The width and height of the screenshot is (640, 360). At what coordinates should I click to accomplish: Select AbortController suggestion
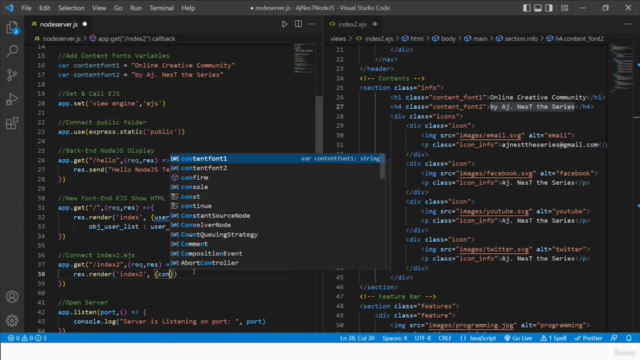pos(276,263)
